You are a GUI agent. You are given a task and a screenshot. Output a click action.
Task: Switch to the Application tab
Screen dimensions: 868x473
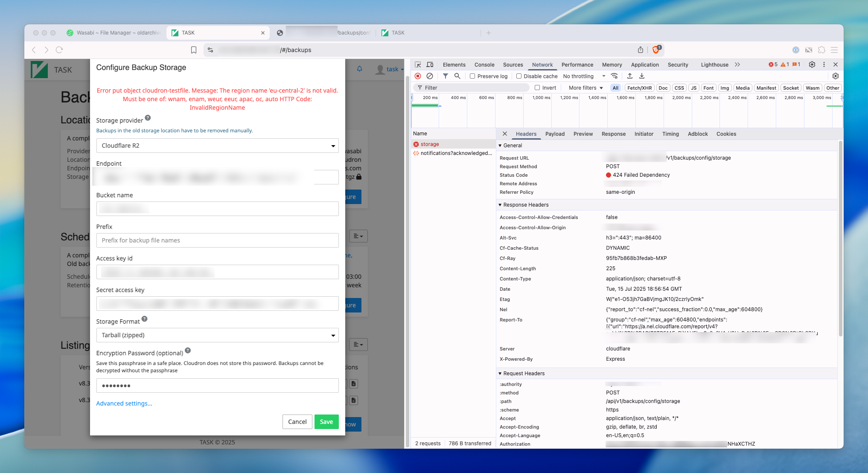645,64
